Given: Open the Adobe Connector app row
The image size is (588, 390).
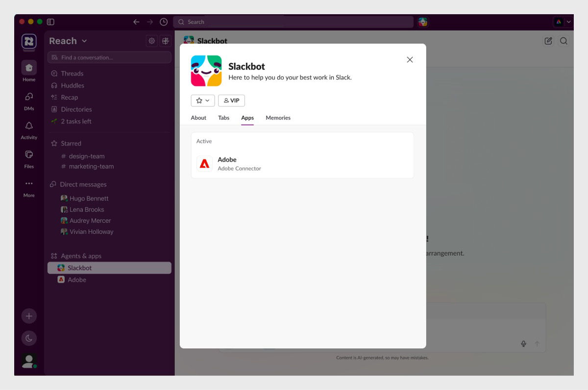Looking at the screenshot, I should pos(302,164).
